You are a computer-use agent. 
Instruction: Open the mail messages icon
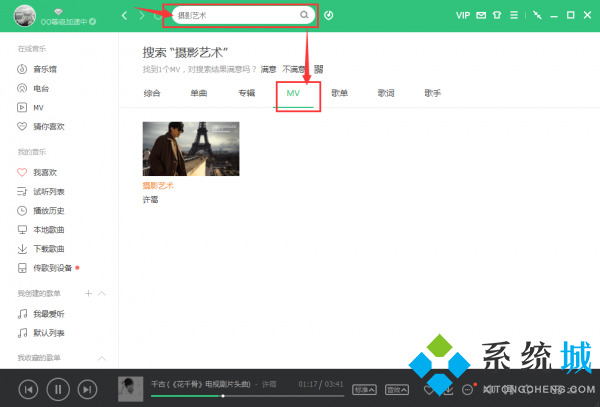(481, 15)
